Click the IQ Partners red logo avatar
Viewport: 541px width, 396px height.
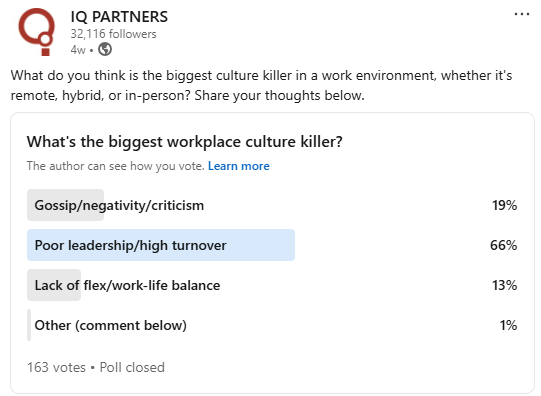37,32
